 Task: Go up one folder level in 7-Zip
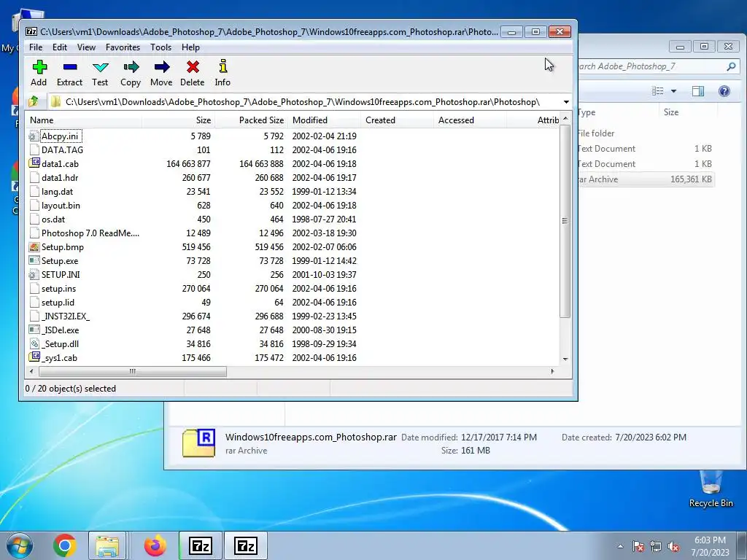[34, 101]
